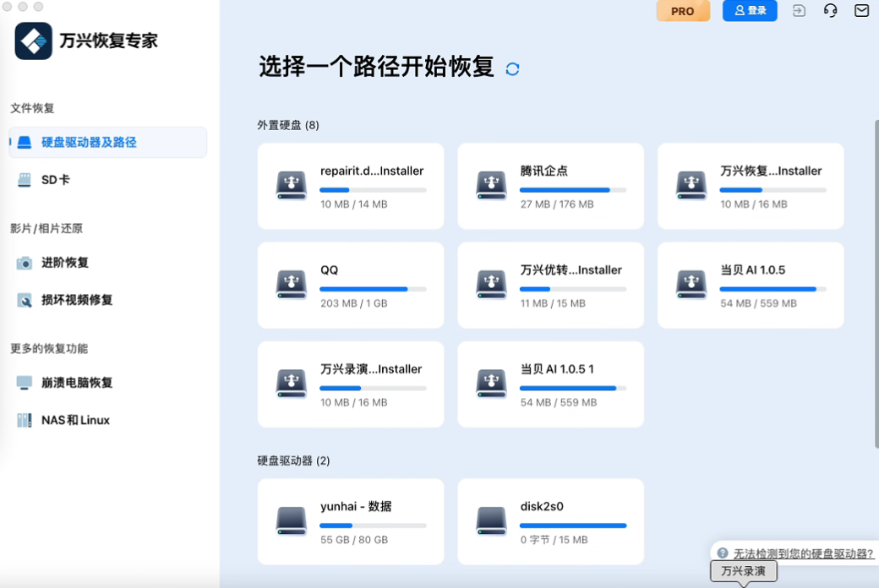Click the 当贝 AI 1.0.5 drive name
The width and height of the screenshot is (879, 588).
tap(752, 270)
